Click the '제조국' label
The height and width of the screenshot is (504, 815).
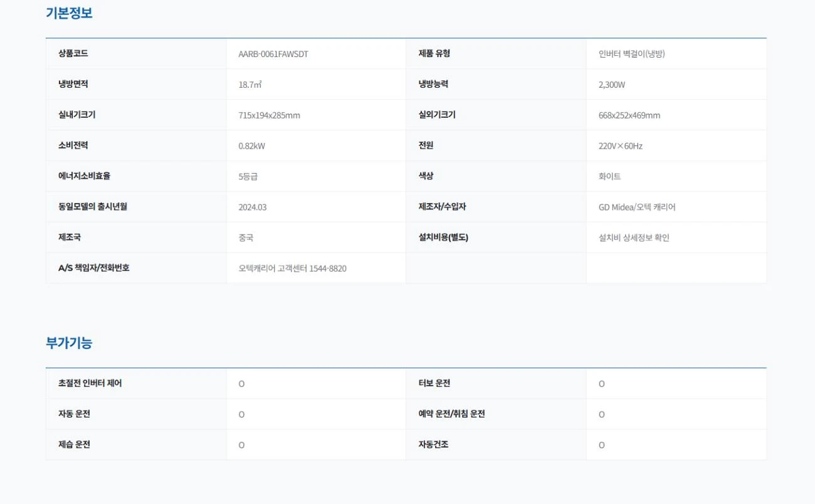[70, 237]
